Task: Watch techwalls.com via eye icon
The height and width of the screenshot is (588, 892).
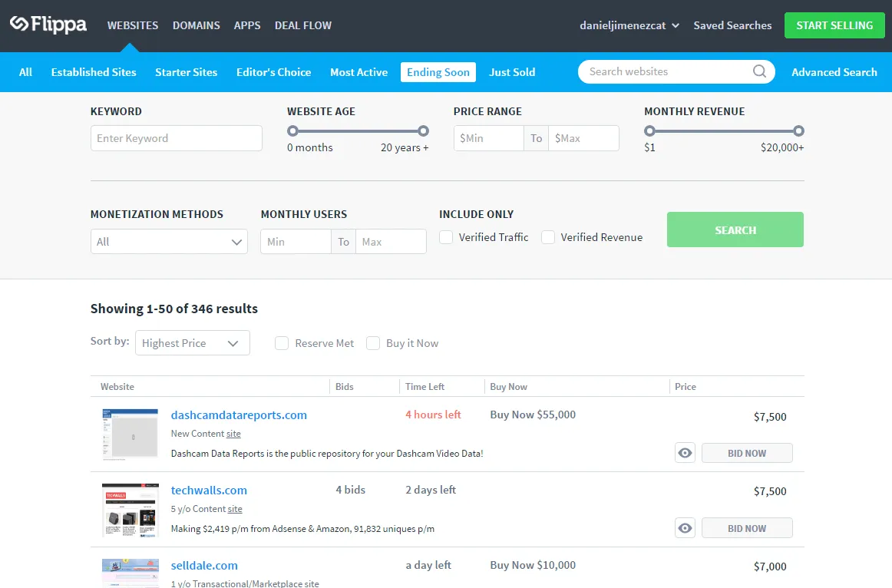Action: [685, 528]
